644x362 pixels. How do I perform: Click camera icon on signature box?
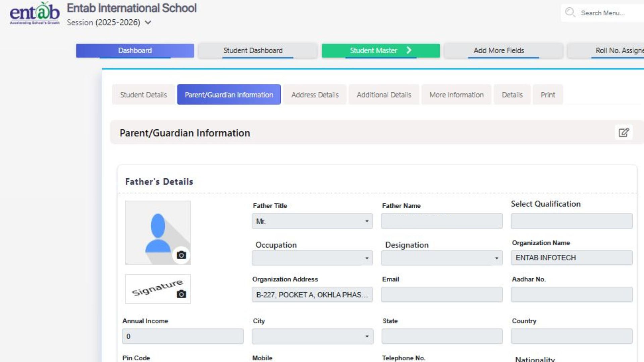(x=181, y=294)
